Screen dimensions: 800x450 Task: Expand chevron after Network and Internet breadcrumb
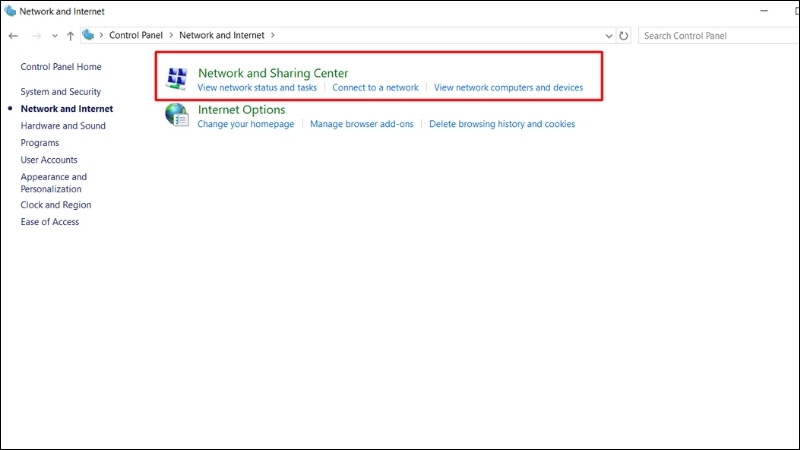click(x=272, y=35)
